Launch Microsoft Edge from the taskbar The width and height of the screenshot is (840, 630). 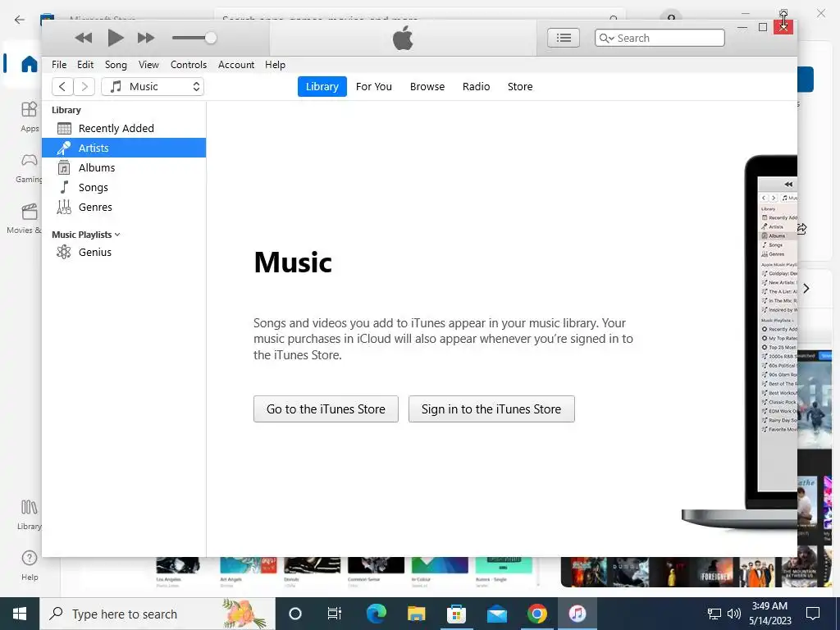[376, 614]
